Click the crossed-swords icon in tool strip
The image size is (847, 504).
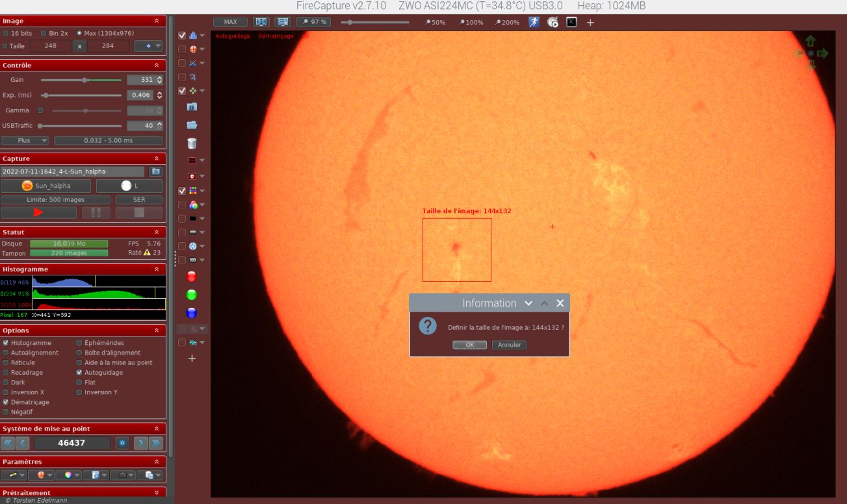click(192, 63)
